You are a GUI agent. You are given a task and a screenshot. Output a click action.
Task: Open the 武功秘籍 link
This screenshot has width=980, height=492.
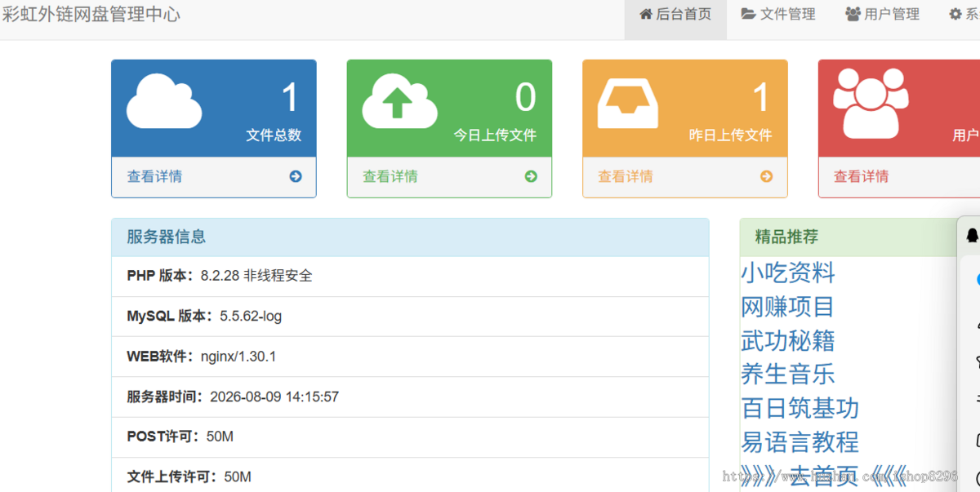point(788,340)
